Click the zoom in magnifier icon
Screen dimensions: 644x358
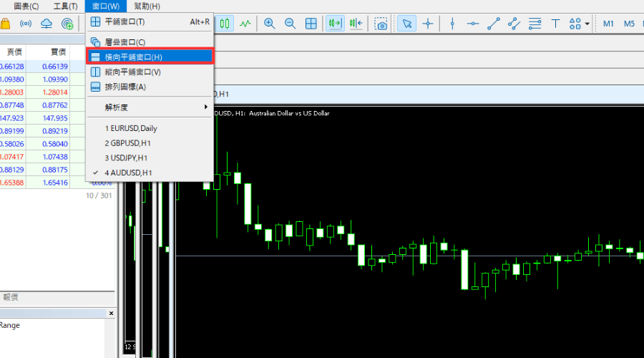coord(270,24)
